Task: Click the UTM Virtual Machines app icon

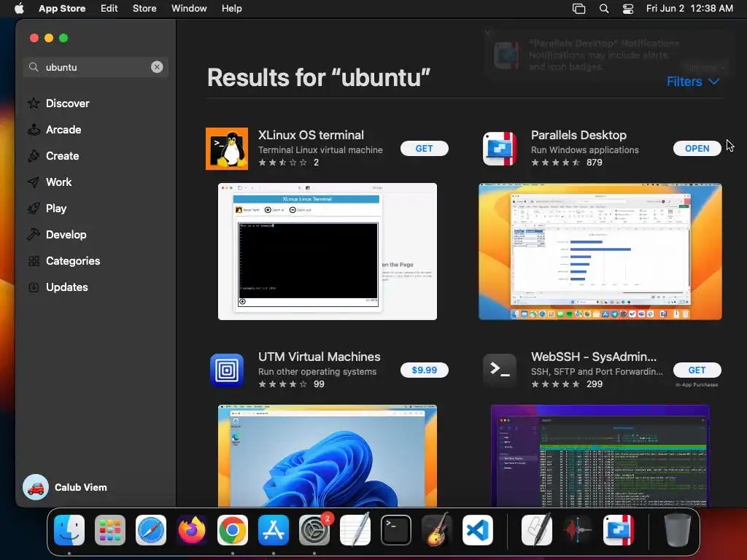Action: (227, 370)
